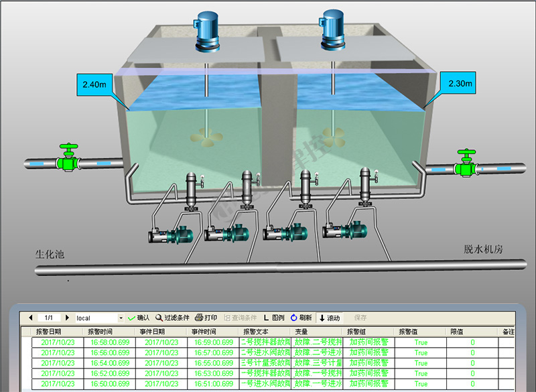Select the 16:58:00.699 alarm row
Screen dimensions: 536x392
click(109, 342)
